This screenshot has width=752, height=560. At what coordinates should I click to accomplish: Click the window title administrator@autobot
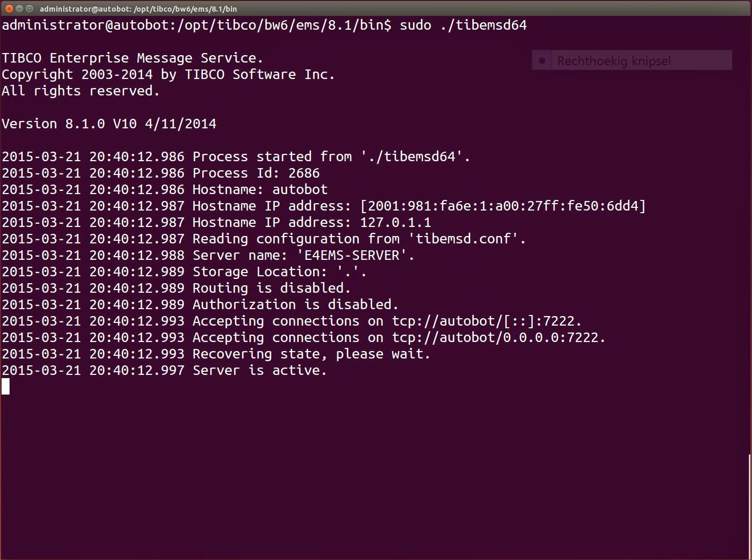point(138,8)
